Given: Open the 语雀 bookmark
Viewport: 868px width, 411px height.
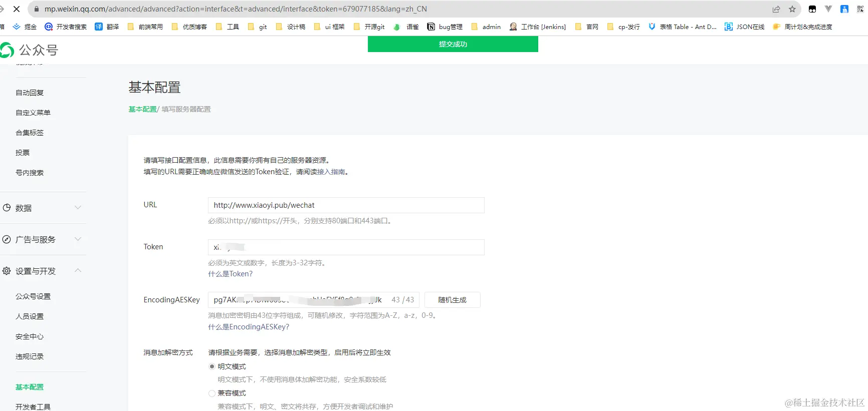Looking at the screenshot, I should pyautogui.click(x=406, y=27).
